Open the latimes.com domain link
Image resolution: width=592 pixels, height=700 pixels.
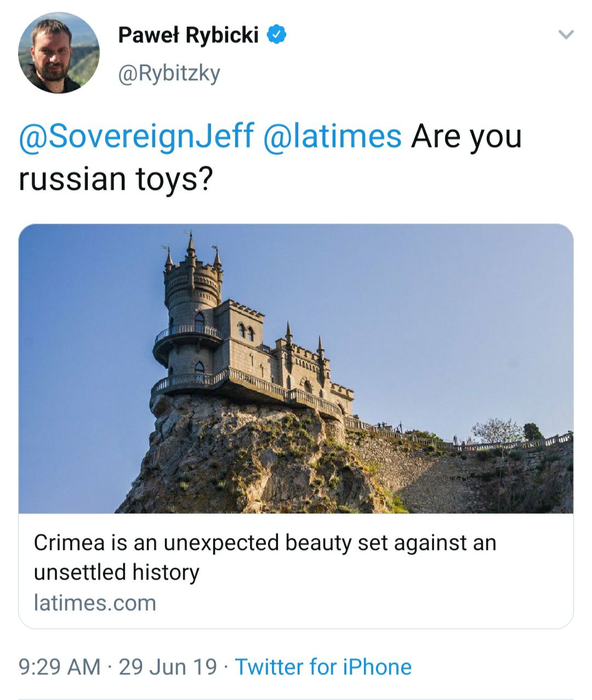95,603
